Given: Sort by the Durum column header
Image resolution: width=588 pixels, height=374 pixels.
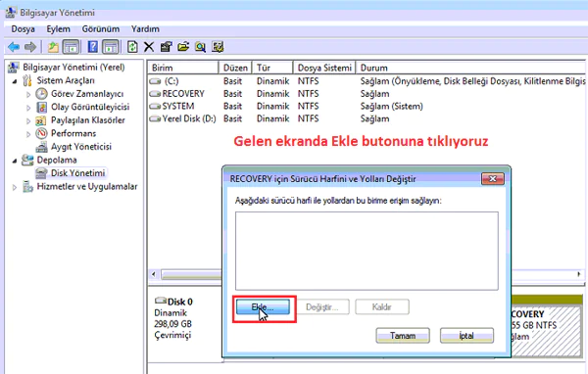Looking at the screenshot, I should [x=470, y=68].
